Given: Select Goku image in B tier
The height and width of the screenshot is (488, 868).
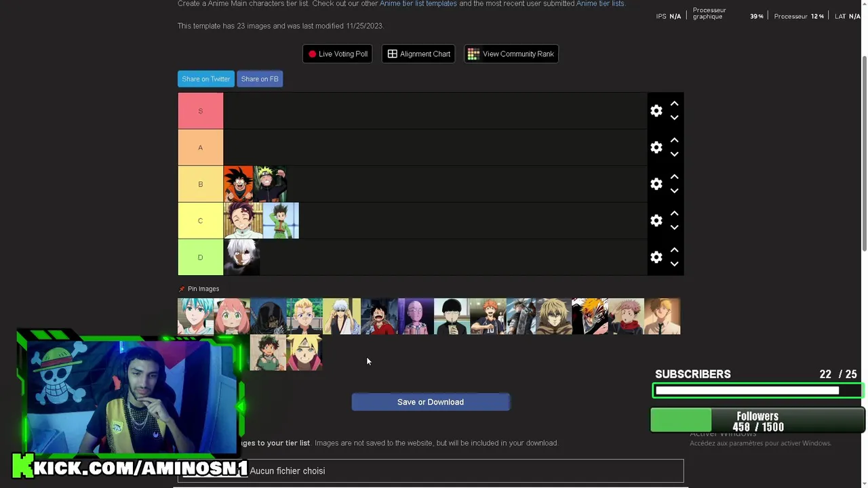Looking at the screenshot, I should [238, 184].
